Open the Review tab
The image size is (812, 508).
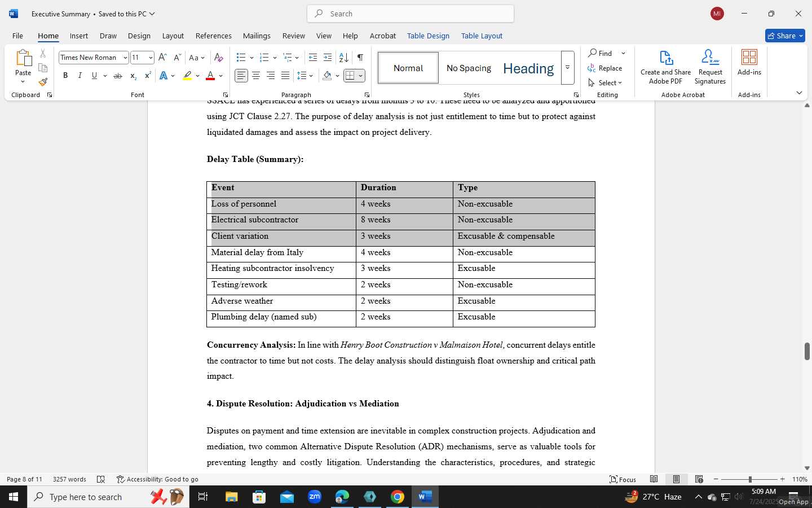point(294,36)
